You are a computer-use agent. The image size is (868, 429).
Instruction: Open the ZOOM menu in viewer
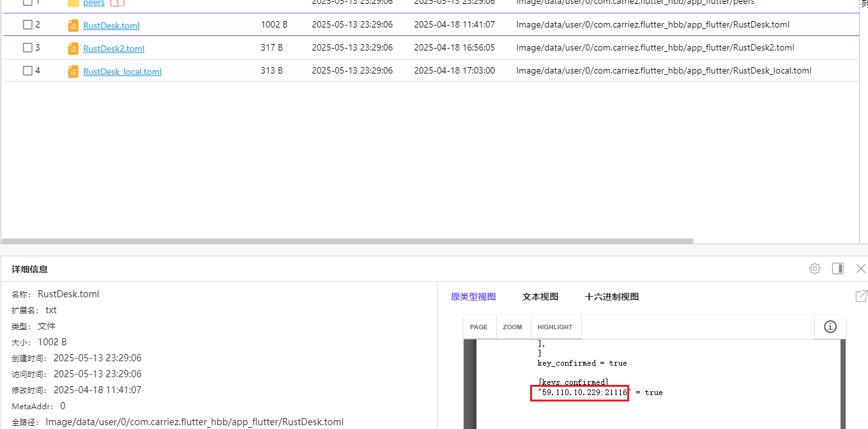click(512, 327)
